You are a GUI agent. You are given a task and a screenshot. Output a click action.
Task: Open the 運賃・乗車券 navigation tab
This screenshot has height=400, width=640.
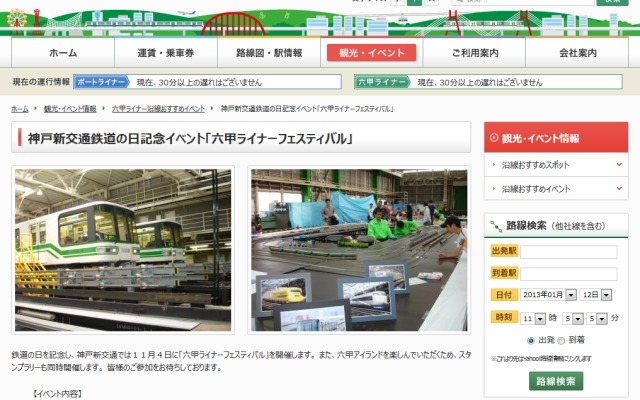coord(166,52)
